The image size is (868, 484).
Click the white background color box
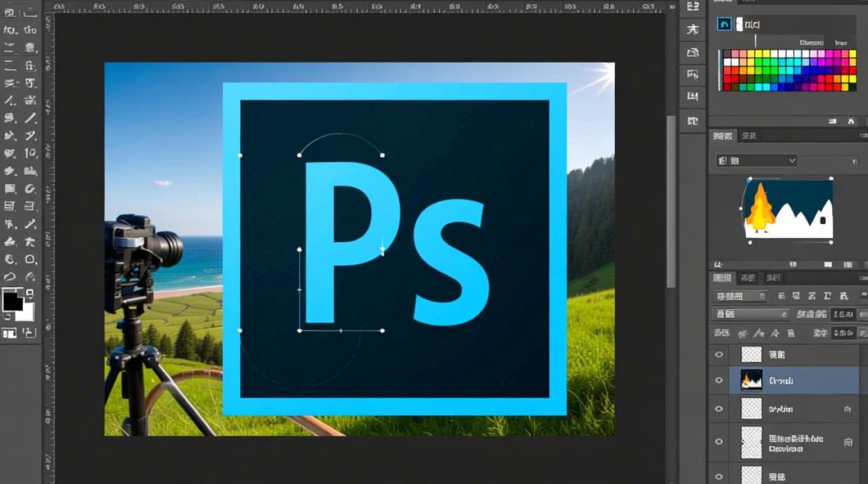tap(26, 312)
